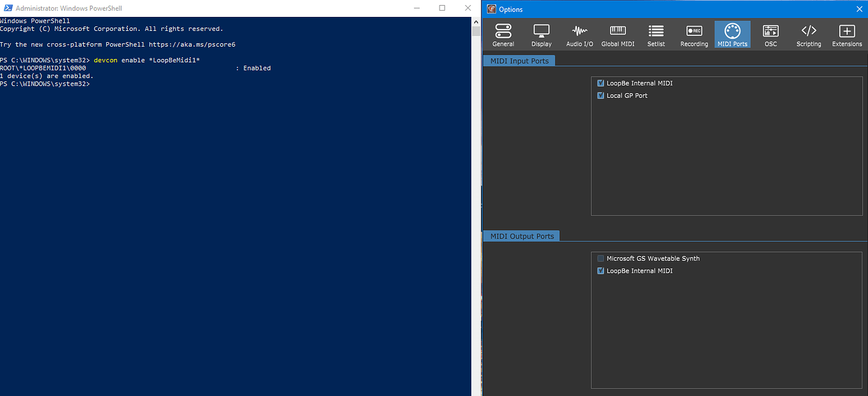This screenshot has height=396, width=868.
Task: Close the PowerShell window
Action: [467, 8]
